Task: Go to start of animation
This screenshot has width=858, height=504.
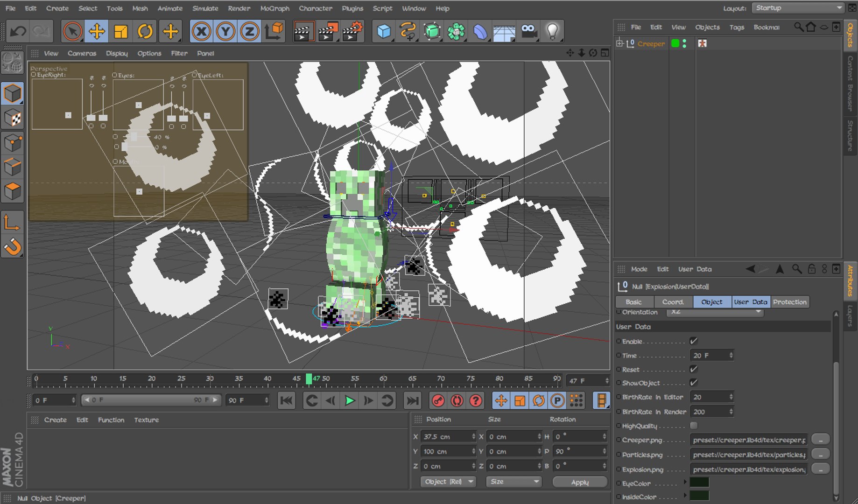Action: coord(286,400)
